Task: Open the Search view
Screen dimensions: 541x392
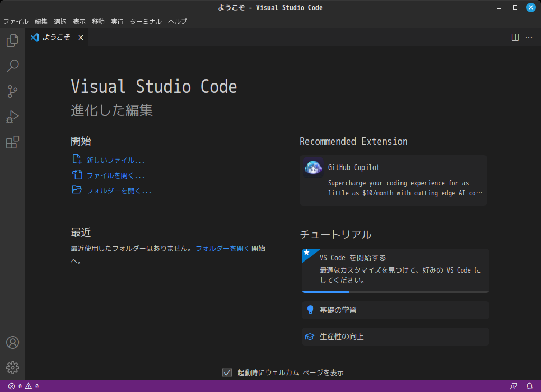Action: [12, 66]
